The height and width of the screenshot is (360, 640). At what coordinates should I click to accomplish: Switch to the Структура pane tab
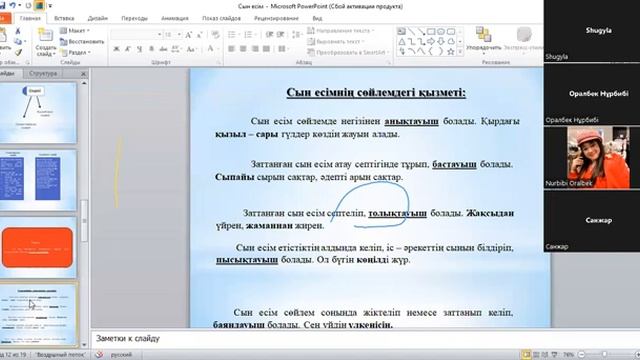(x=43, y=74)
